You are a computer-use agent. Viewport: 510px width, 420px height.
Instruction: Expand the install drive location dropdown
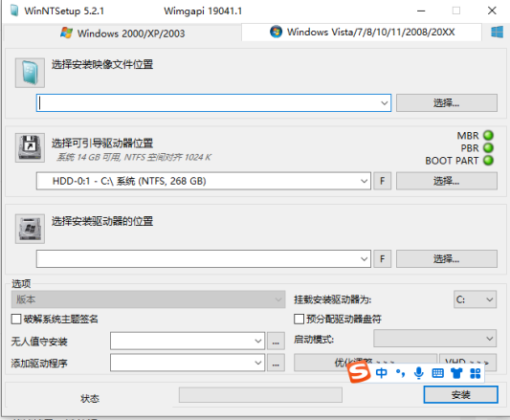[364, 259]
